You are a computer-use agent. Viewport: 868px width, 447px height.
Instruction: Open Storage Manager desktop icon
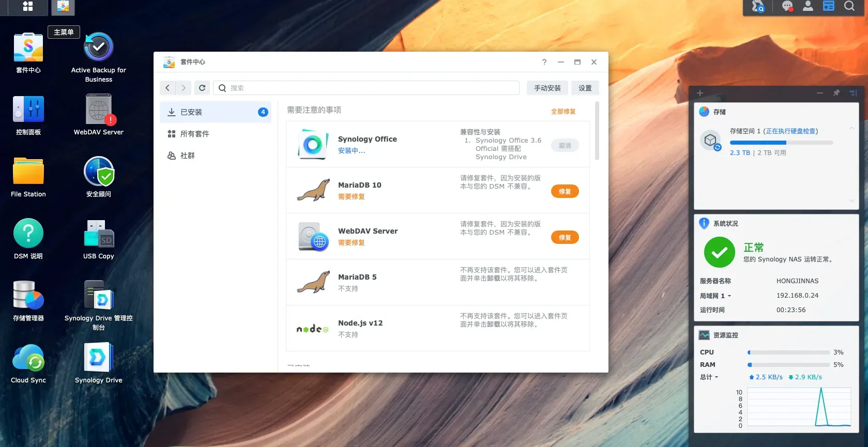click(x=28, y=296)
